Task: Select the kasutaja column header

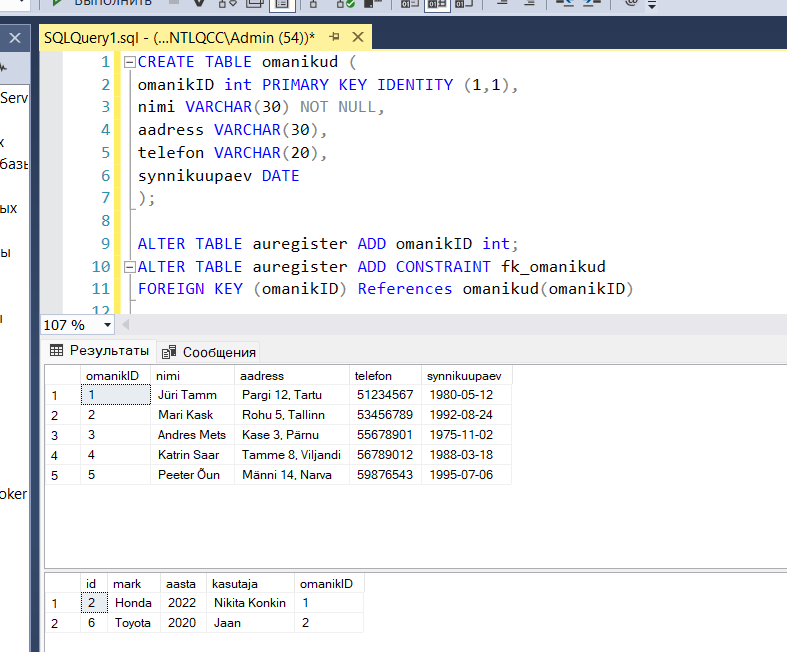Action: 250,584
